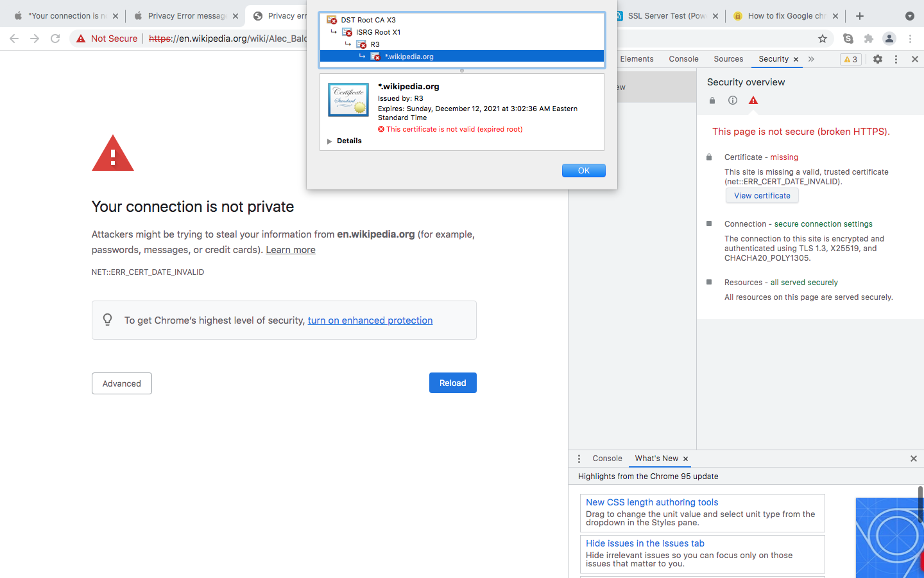The image size is (924, 578).
Task: Open DevTools settings gear
Action: 878,59
